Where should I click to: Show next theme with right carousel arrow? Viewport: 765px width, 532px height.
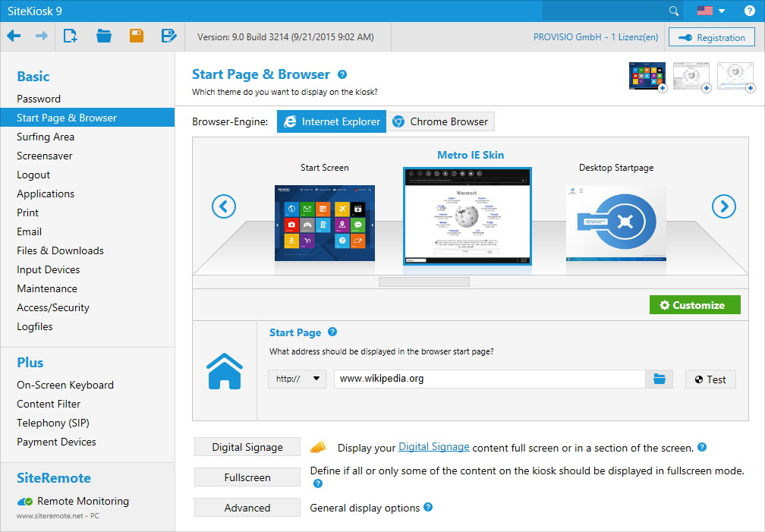(x=723, y=206)
